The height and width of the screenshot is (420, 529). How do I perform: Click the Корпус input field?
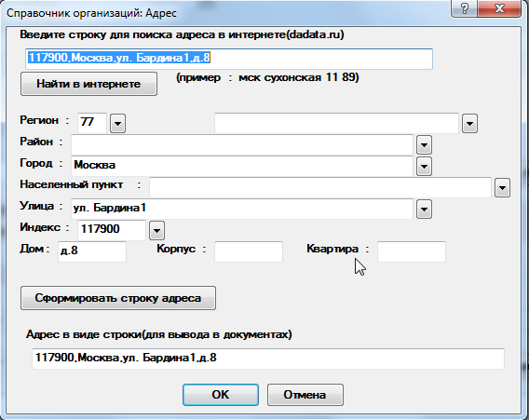(249, 251)
